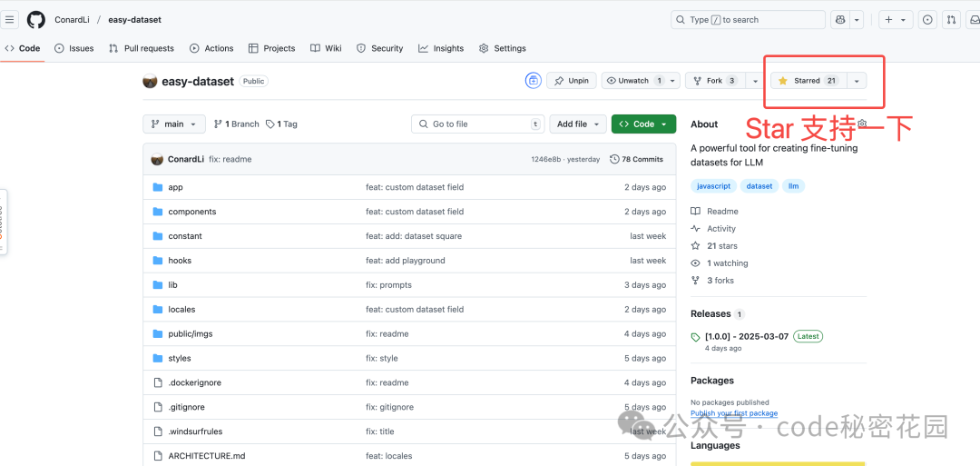This screenshot has width=980, height=466.
Task: Toggle the Starred button
Action: point(808,81)
